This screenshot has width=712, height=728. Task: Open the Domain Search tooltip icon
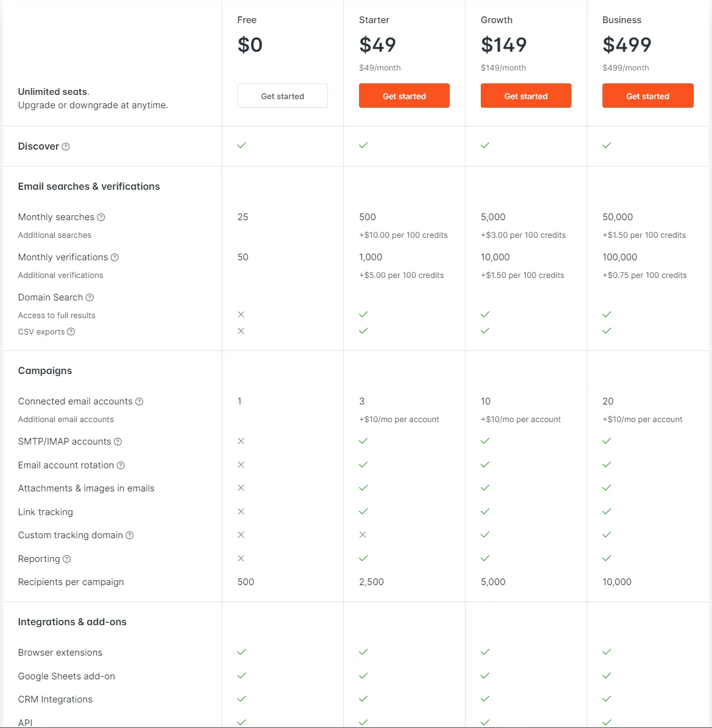(x=89, y=297)
